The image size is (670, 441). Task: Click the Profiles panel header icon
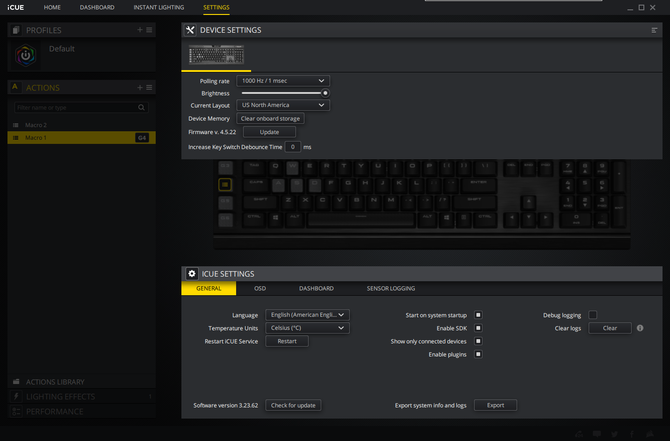16,30
